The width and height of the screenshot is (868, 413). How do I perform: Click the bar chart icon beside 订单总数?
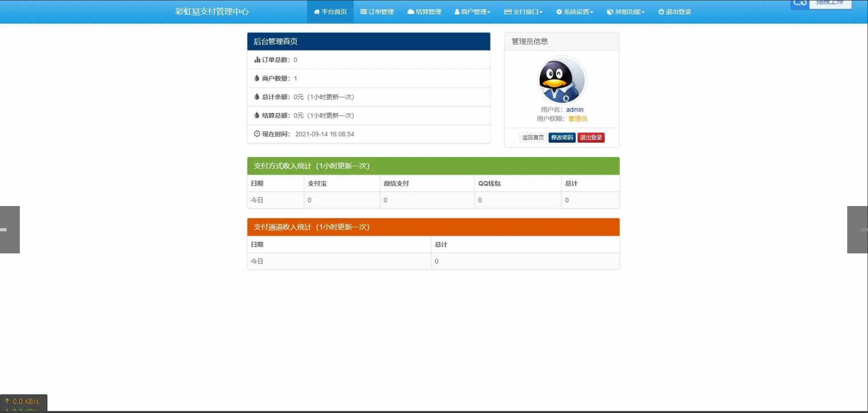coord(257,59)
